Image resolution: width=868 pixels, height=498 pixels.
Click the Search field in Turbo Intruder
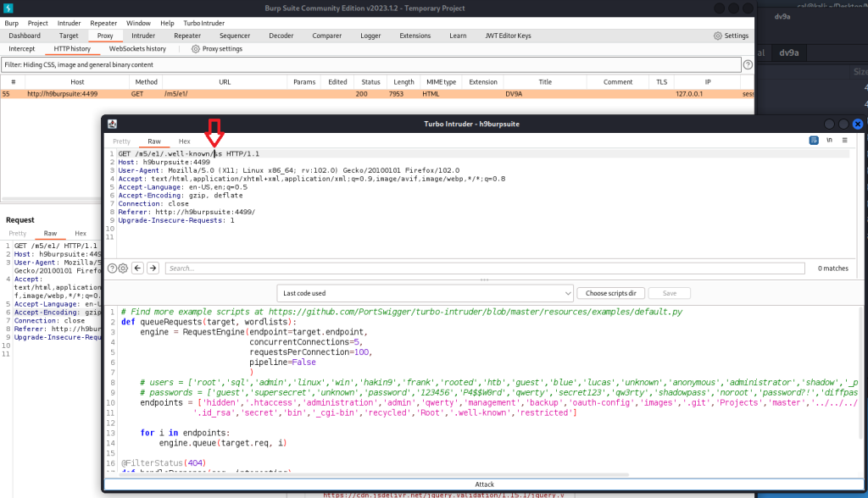point(485,268)
